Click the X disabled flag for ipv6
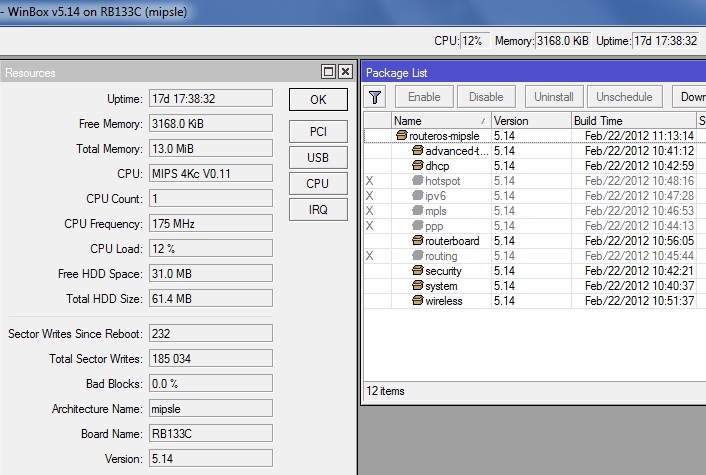Screen dimensions: 706x475 click(x=370, y=196)
